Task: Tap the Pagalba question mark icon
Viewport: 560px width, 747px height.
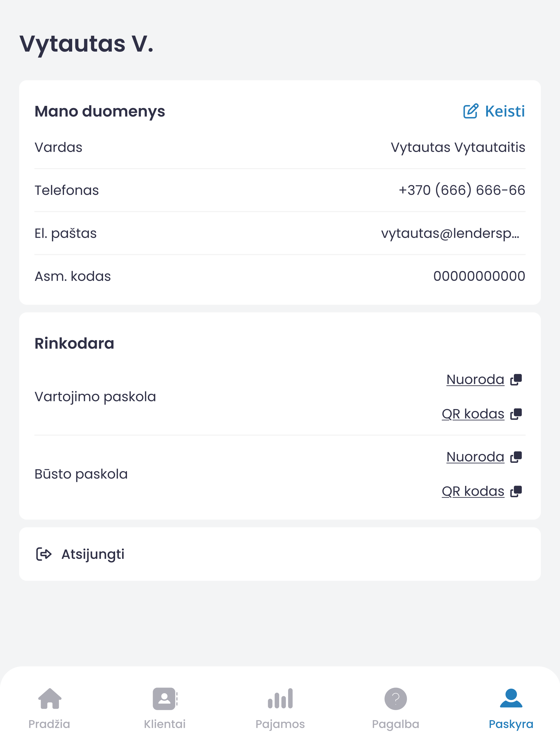Action: pos(396,698)
